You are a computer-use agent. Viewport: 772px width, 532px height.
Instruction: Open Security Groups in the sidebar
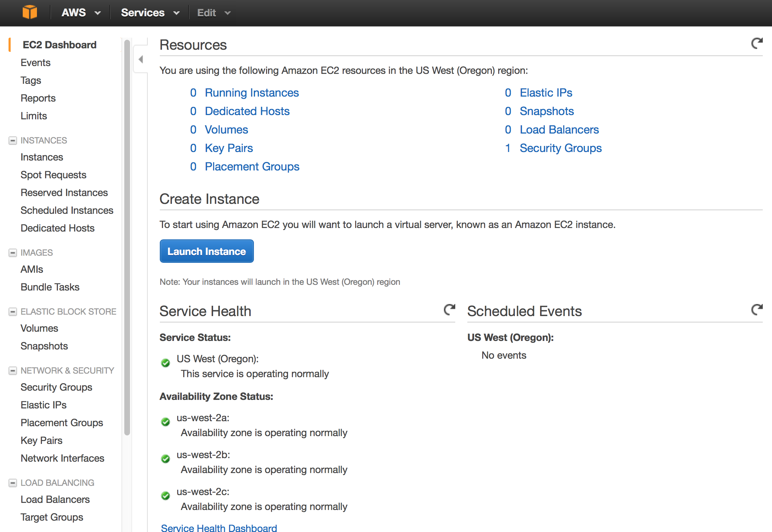tap(56, 387)
